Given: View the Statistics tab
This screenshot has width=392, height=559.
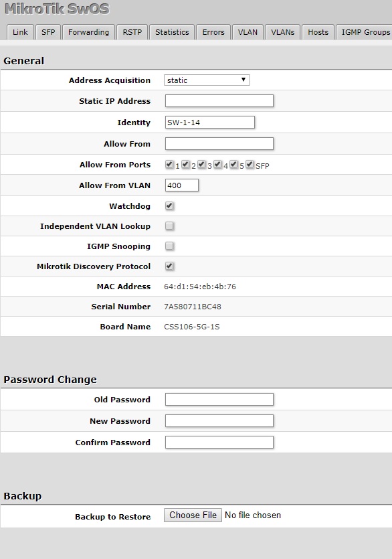Looking at the screenshot, I should [172, 31].
